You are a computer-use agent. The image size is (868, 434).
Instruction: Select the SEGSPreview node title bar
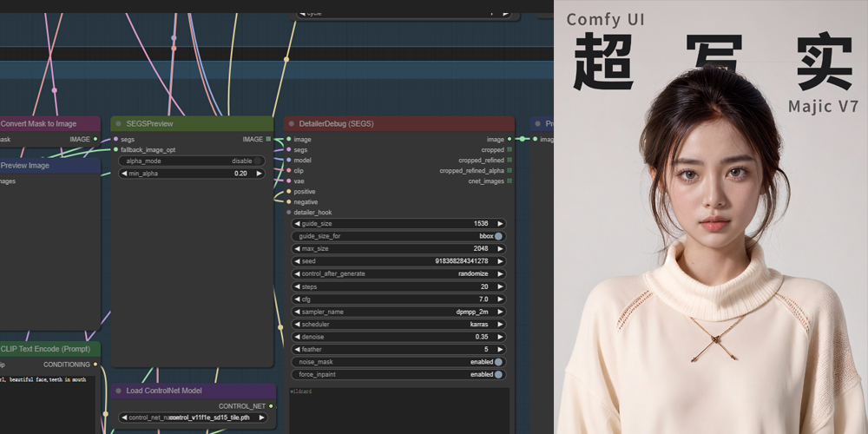(192, 124)
